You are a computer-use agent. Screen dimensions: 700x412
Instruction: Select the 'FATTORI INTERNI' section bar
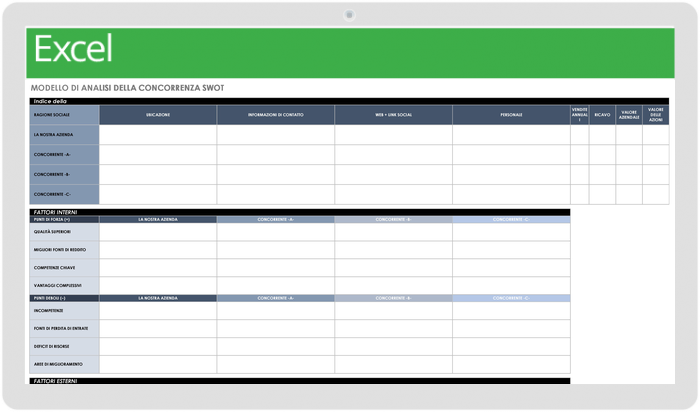tap(300, 212)
